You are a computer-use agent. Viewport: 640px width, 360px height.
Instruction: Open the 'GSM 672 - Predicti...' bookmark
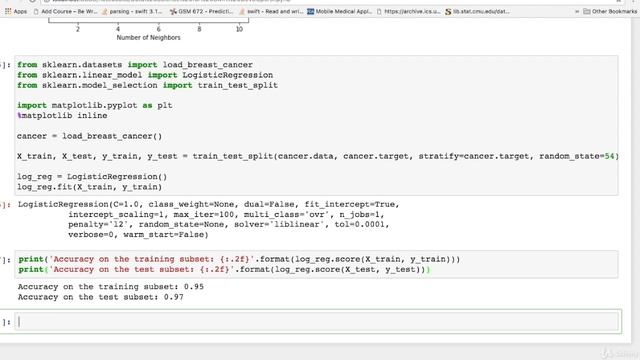(x=201, y=11)
